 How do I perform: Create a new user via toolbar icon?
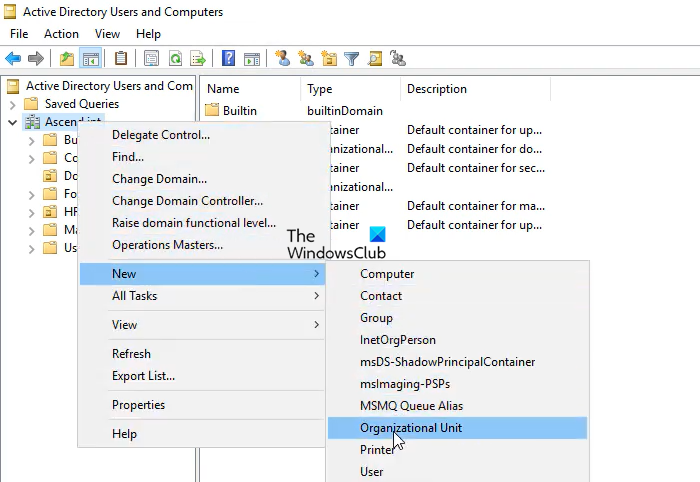(282, 58)
